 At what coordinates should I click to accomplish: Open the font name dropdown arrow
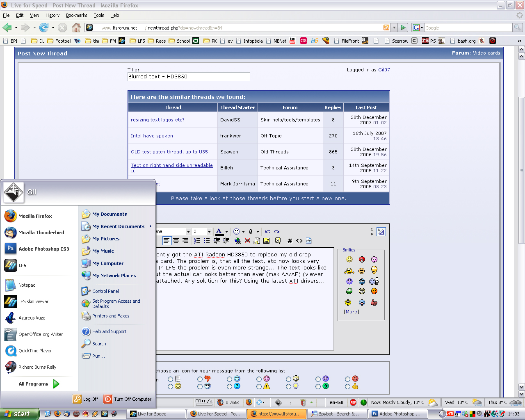(x=188, y=232)
